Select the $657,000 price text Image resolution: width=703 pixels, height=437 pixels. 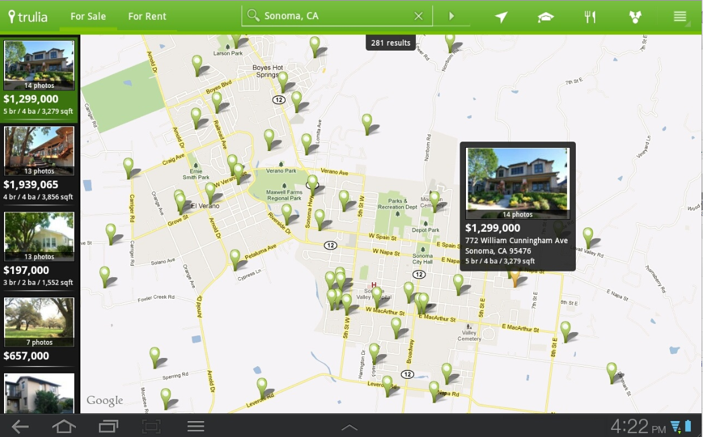point(26,356)
